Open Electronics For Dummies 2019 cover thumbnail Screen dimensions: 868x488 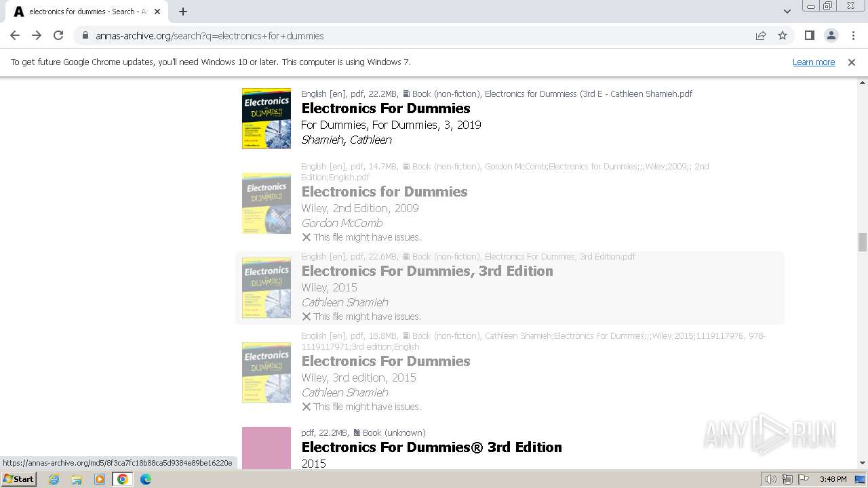267,119
